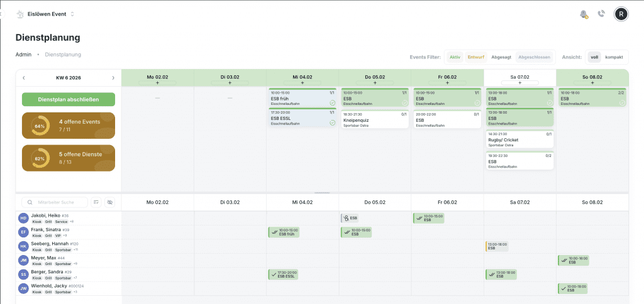The image size is (644, 304).
Task: Click the employee sort/filter icon
Action: coord(96,202)
